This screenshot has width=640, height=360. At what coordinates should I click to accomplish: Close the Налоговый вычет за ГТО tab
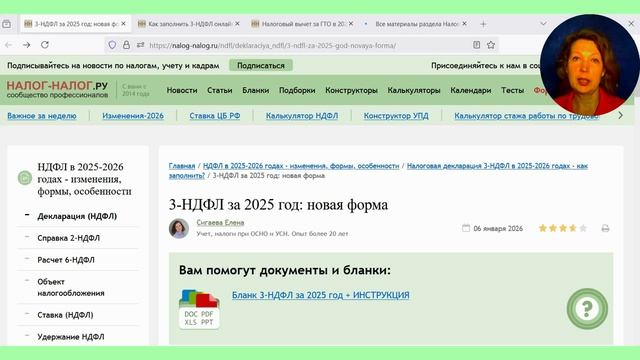(x=351, y=24)
